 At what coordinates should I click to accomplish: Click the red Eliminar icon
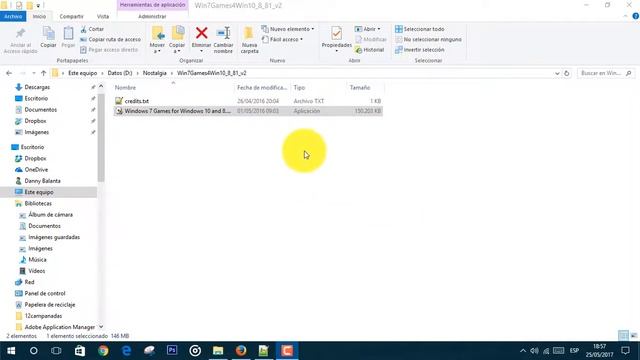201,33
